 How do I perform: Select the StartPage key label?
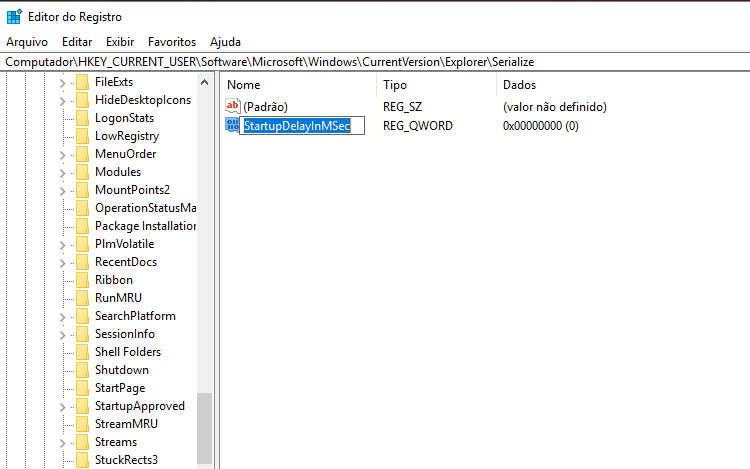point(120,388)
